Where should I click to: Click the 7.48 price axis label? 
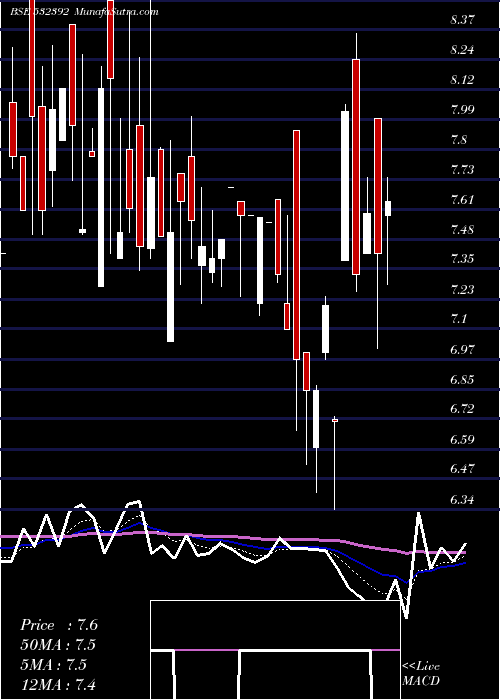tap(462, 230)
